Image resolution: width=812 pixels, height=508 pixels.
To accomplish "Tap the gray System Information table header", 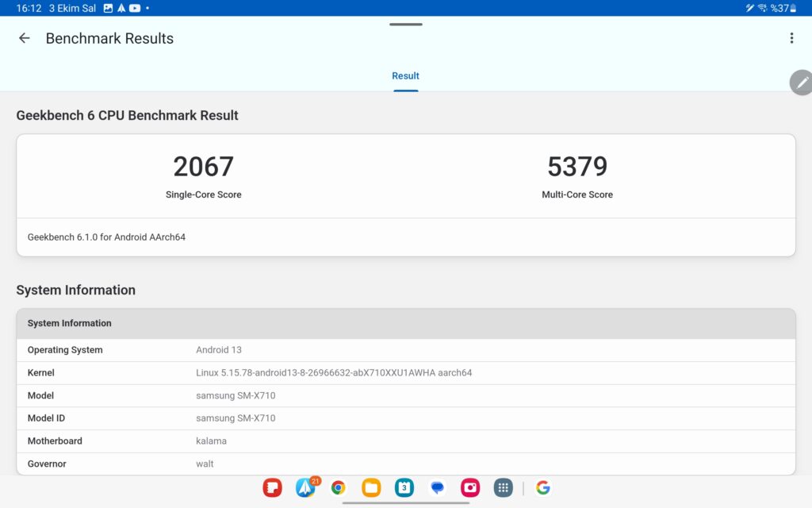I will (406, 324).
